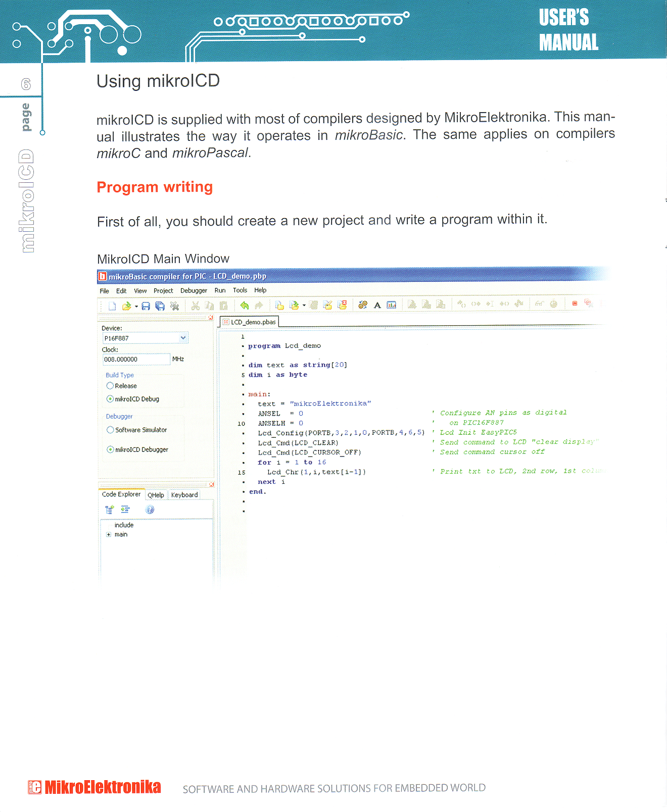Click the Open Project toolbar icon
This screenshot has height=812, width=667.
294,306
